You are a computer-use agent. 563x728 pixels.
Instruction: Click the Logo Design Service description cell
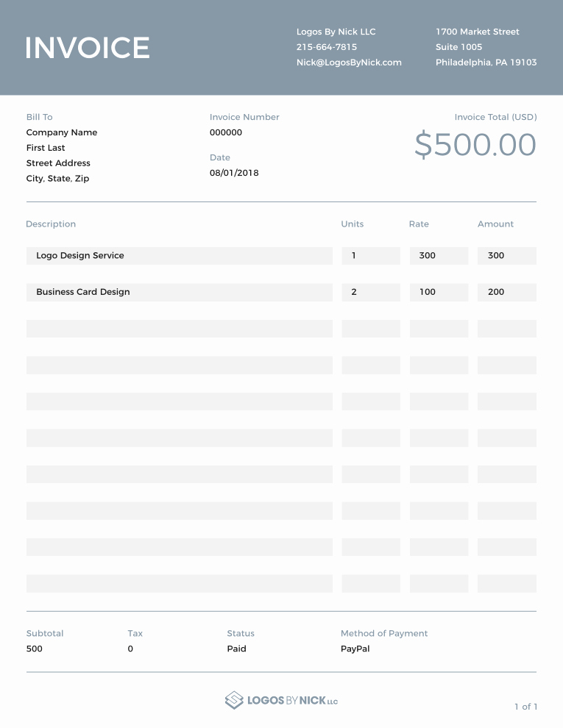[x=180, y=256]
